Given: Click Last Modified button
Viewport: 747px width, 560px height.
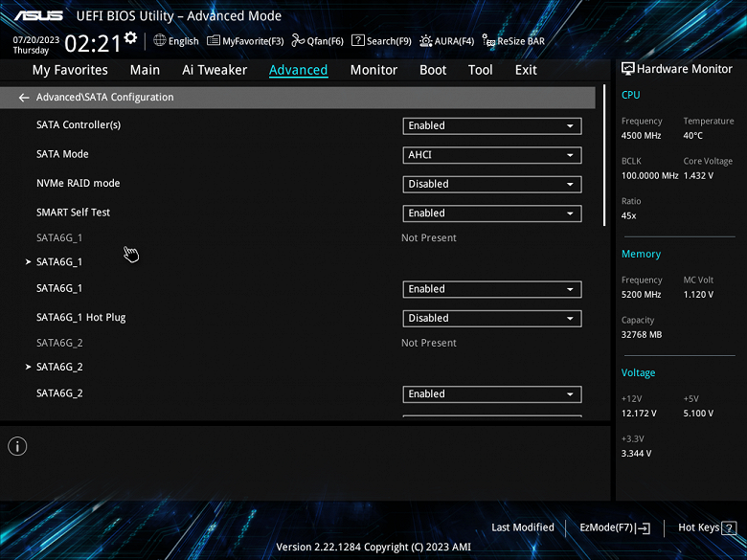Looking at the screenshot, I should pyautogui.click(x=523, y=527).
